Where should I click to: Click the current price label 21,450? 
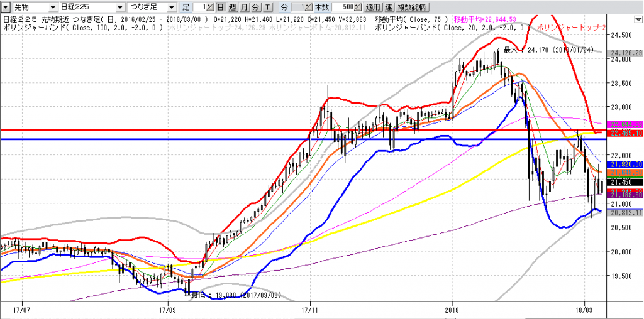[x=619, y=183]
